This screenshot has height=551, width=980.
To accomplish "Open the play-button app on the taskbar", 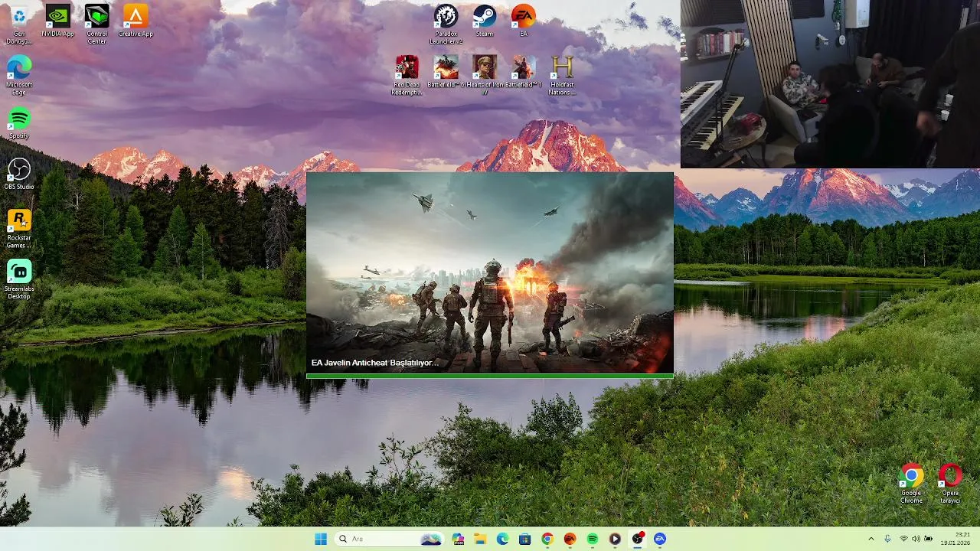I will point(615,539).
